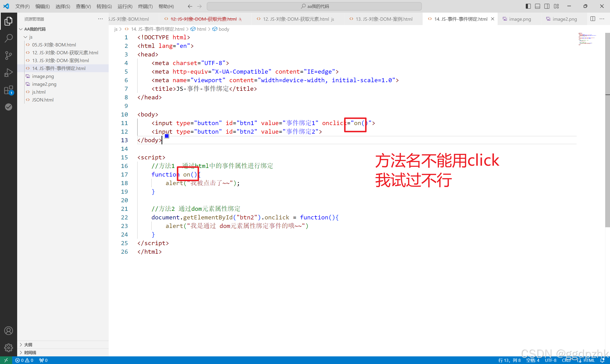Open the 选择(S) menu

pos(63,6)
